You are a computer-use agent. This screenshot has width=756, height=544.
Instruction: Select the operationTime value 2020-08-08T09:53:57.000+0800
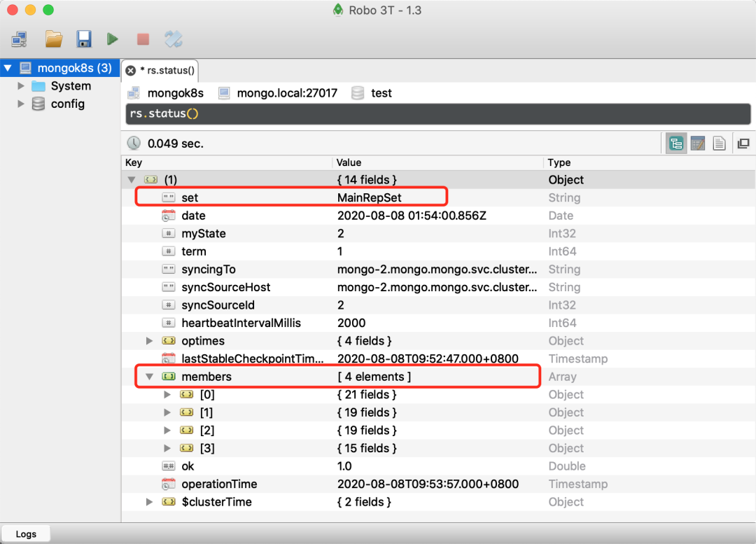tap(428, 484)
